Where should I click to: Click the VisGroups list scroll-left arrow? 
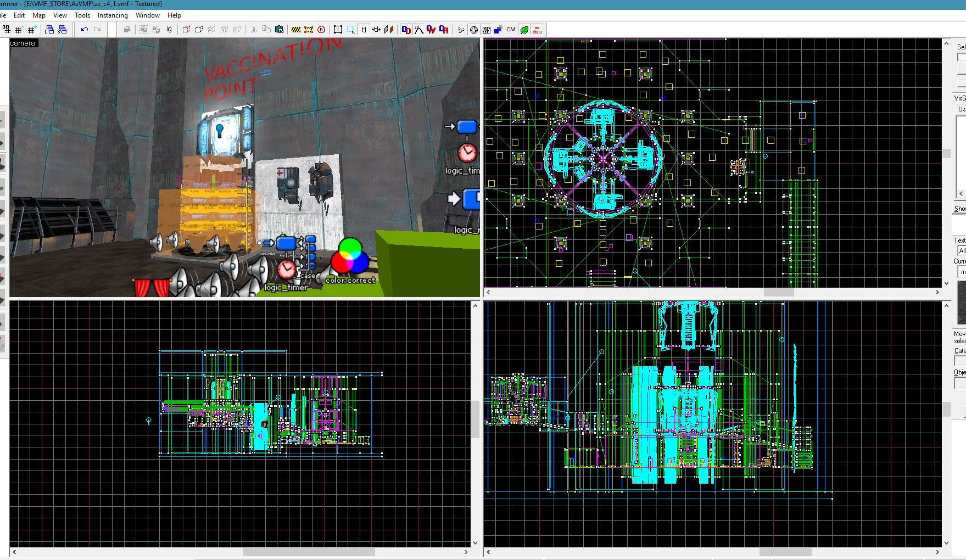(961, 193)
